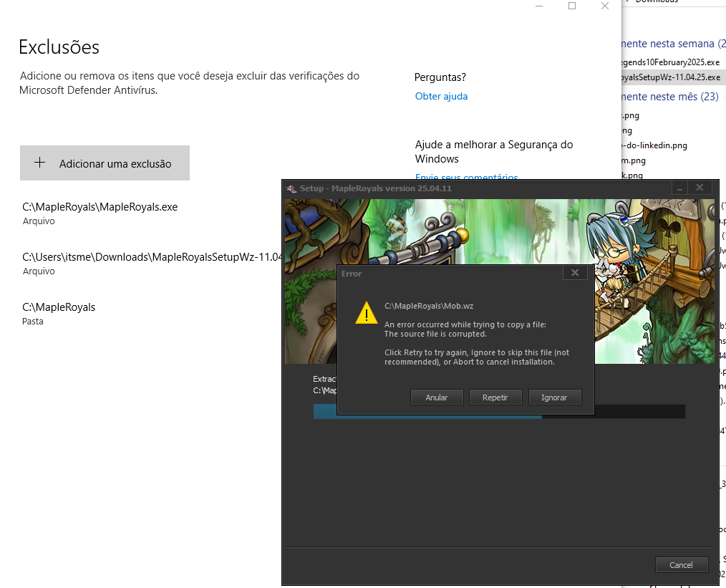Screen dimensions: 726x588
Task: Select the C:\MapleRoyals\MapleRoyals.exe exclusion entry
Action: coord(100,213)
